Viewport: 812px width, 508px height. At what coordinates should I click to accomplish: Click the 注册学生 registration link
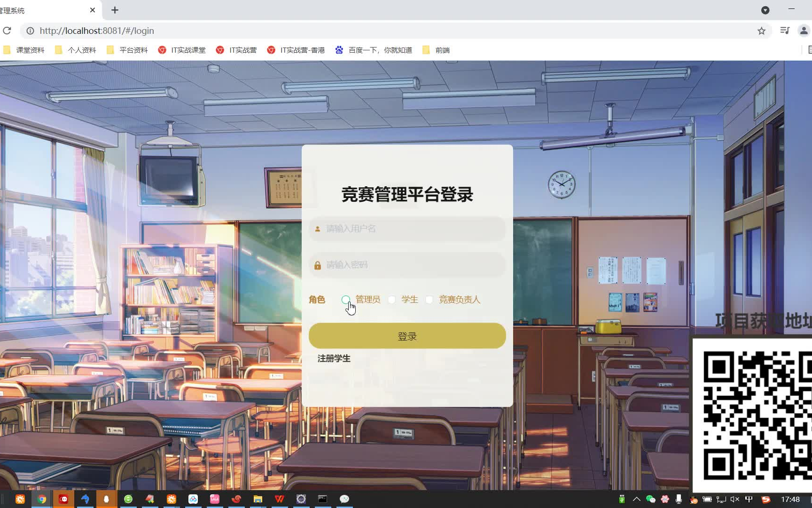coord(334,358)
